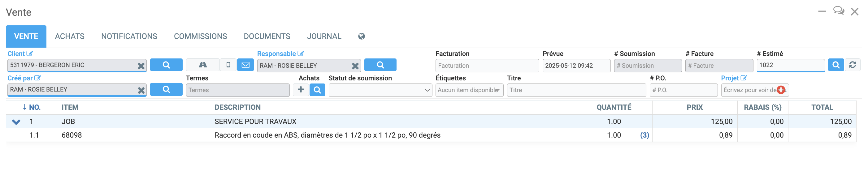Open the COMMISSIONS tab

[200, 36]
